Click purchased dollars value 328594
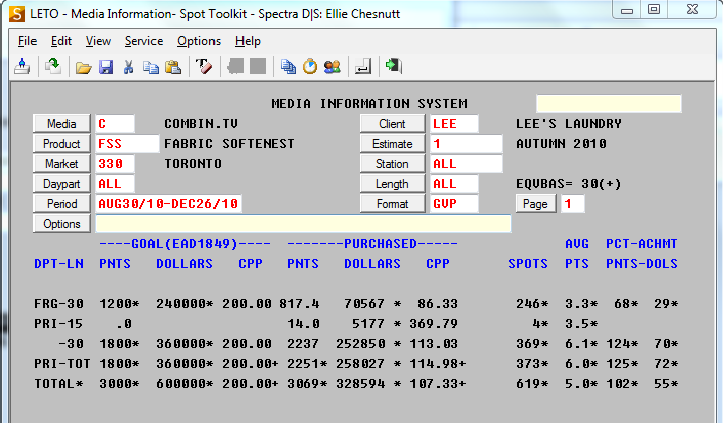 click(361, 383)
